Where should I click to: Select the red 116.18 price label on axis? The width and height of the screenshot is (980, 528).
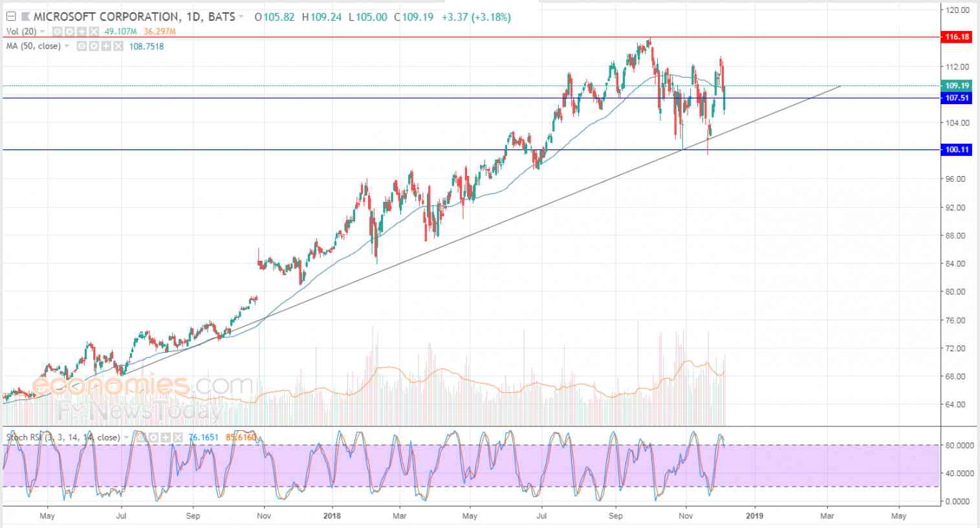coord(957,37)
